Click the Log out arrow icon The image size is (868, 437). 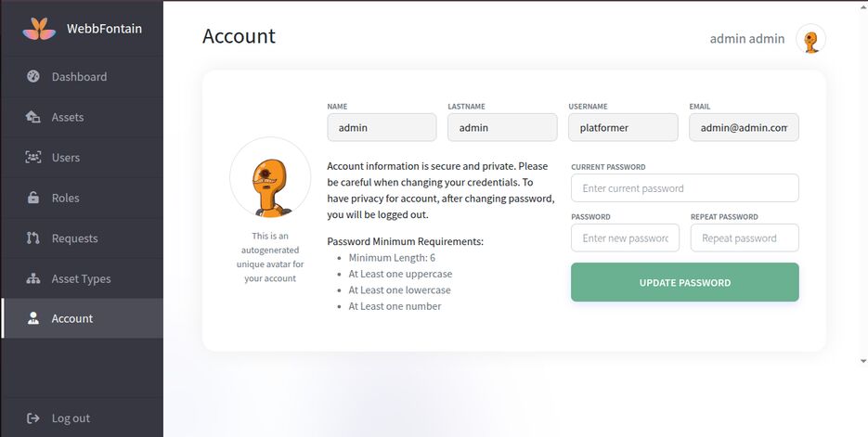[x=33, y=418]
